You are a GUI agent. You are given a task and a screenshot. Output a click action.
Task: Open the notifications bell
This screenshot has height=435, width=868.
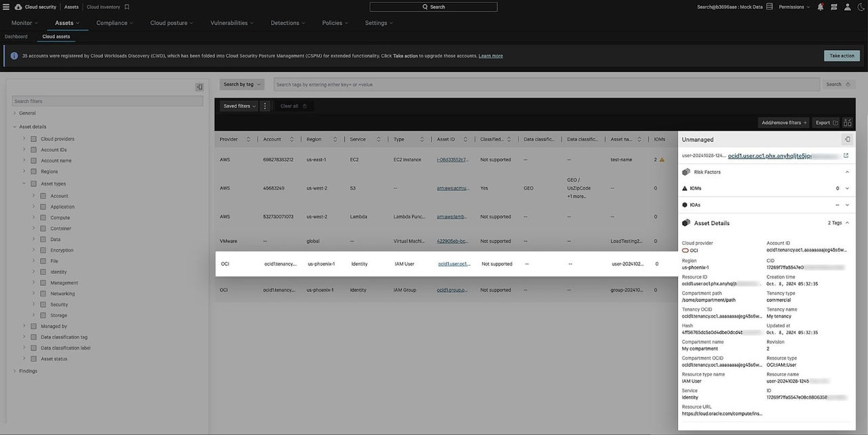pyautogui.click(x=821, y=7)
